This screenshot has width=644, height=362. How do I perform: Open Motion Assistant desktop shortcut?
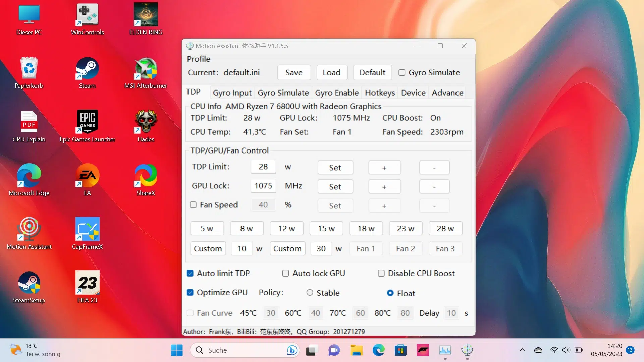pos(29,234)
